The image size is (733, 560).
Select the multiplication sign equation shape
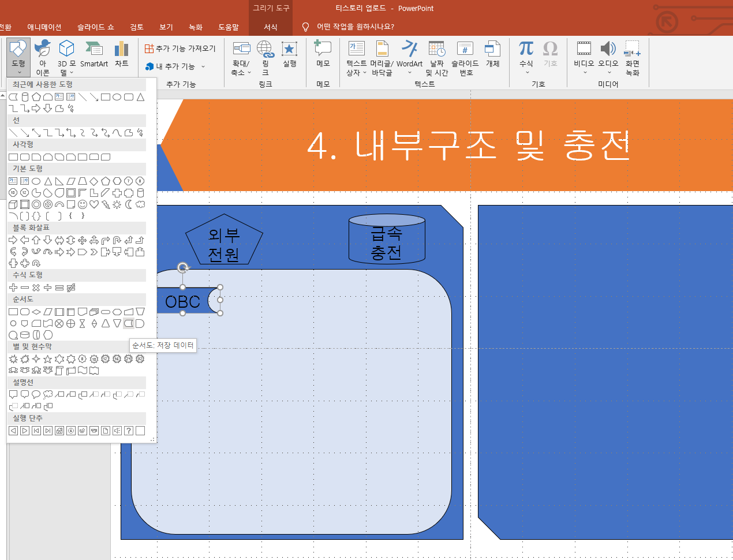pos(36,288)
